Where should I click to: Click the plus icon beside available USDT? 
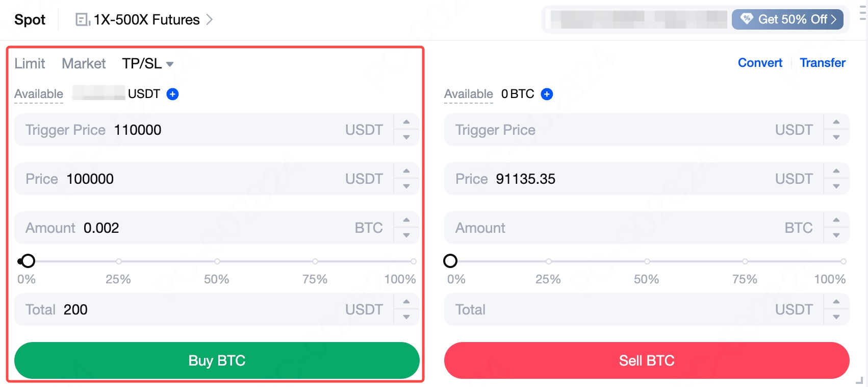[173, 94]
